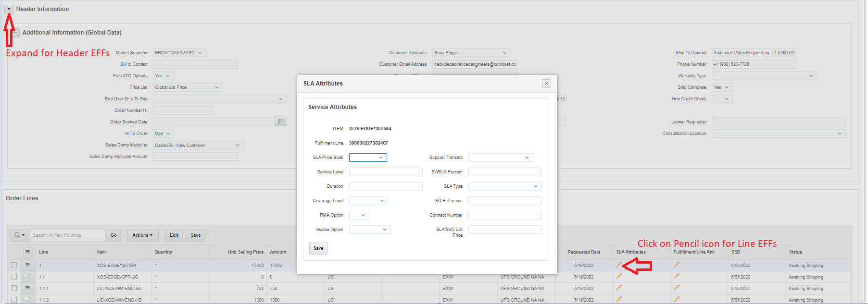Screen dimensions: 868x304
Task: Open row actions menu in table header
Action: [x=28, y=252]
